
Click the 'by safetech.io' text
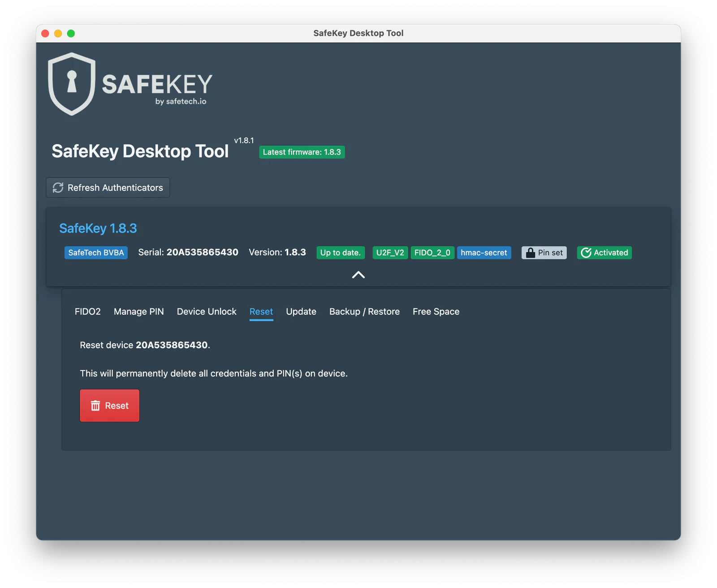pos(181,101)
